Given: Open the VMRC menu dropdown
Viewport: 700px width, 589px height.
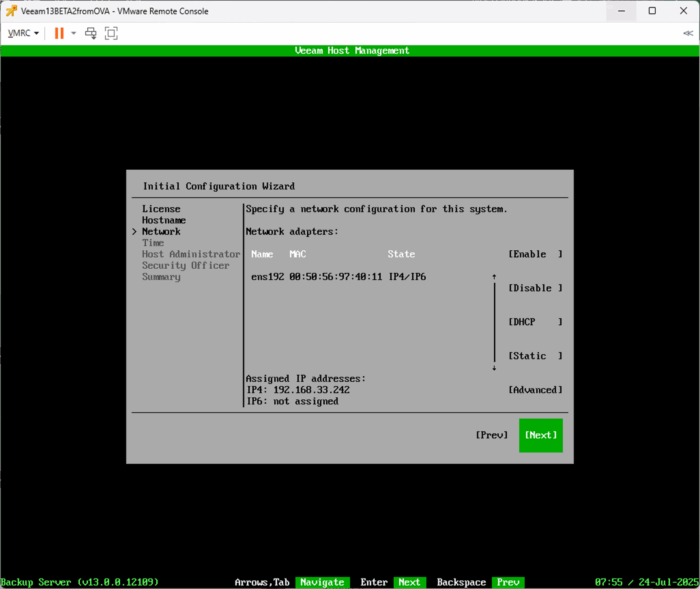Looking at the screenshot, I should point(23,33).
